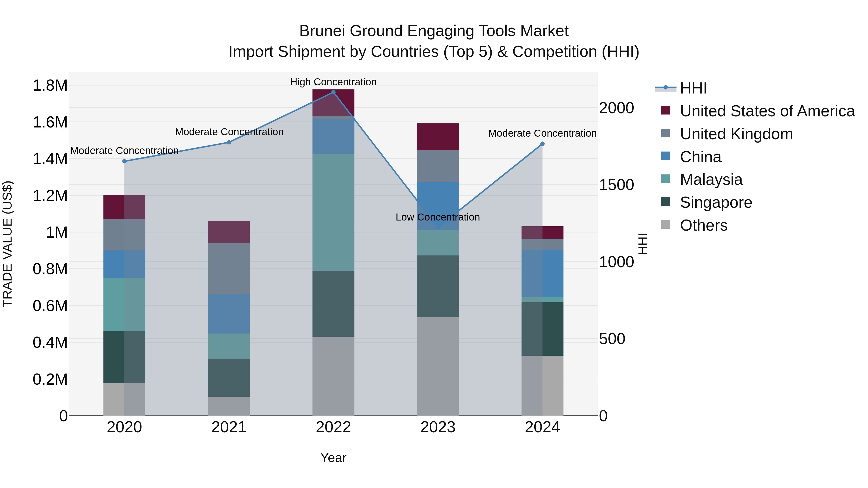Click 'Moderate Concentration' label above 2021
Screen dimensions: 868x488
(x=229, y=132)
